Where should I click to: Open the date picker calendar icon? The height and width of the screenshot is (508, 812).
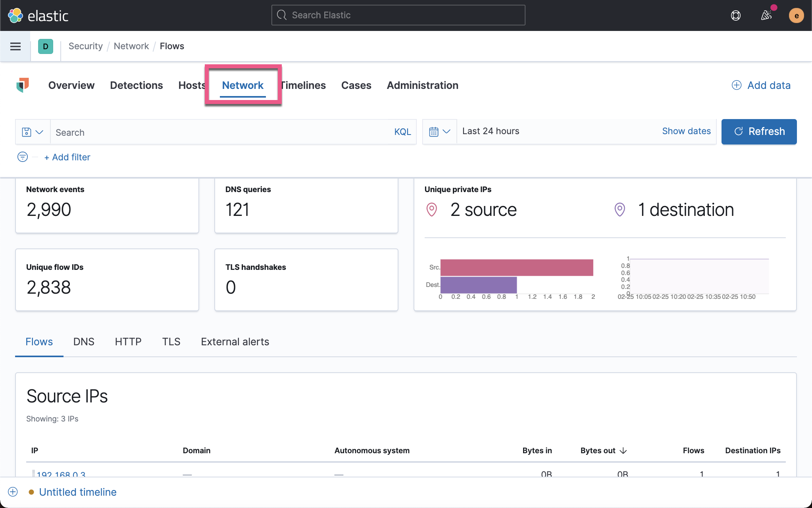point(435,131)
